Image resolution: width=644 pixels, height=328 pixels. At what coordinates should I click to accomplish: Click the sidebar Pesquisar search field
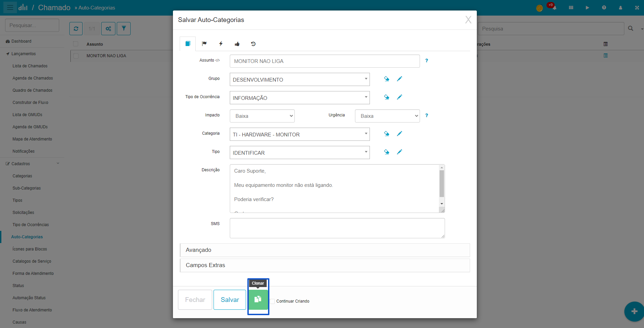click(x=32, y=25)
